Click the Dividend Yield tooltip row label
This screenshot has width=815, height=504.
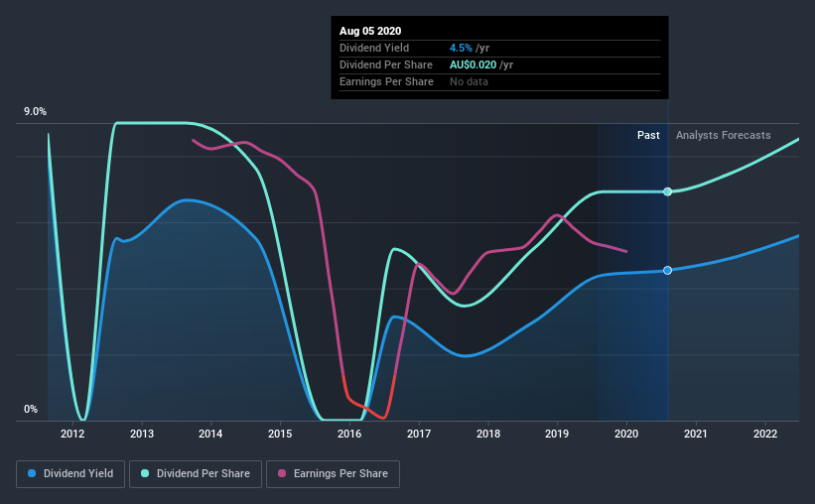(x=374, y=48)
